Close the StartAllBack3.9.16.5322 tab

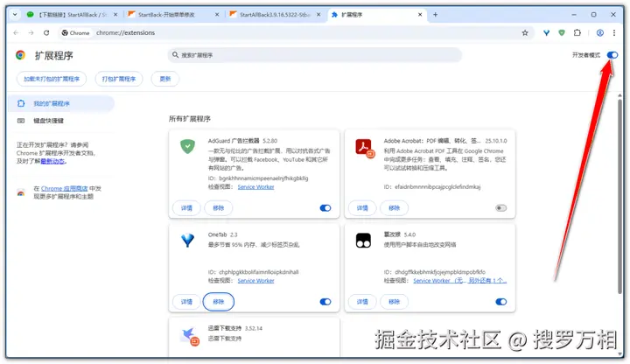(318, 15)
